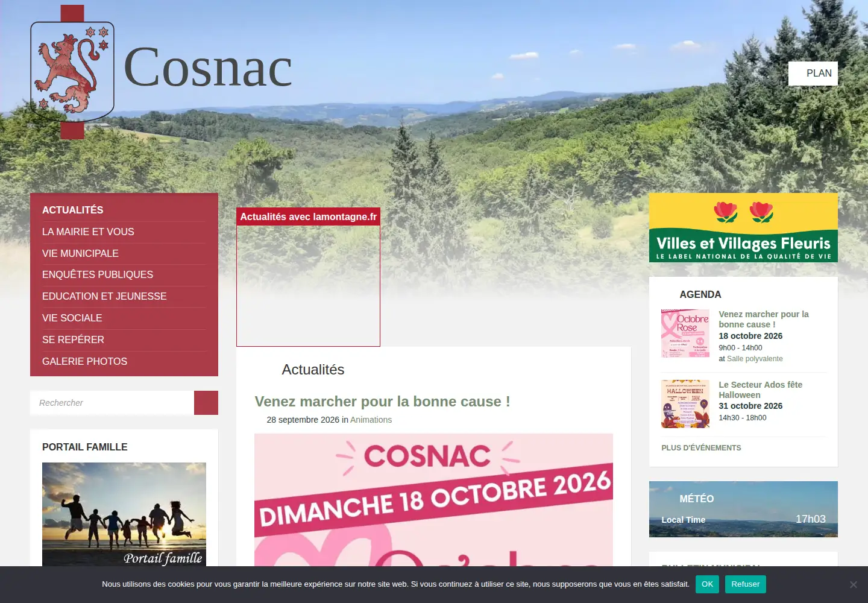Select VIE SOCIALE menu item
The width and height of the screenshot is (868, 603).
point(72,318)
